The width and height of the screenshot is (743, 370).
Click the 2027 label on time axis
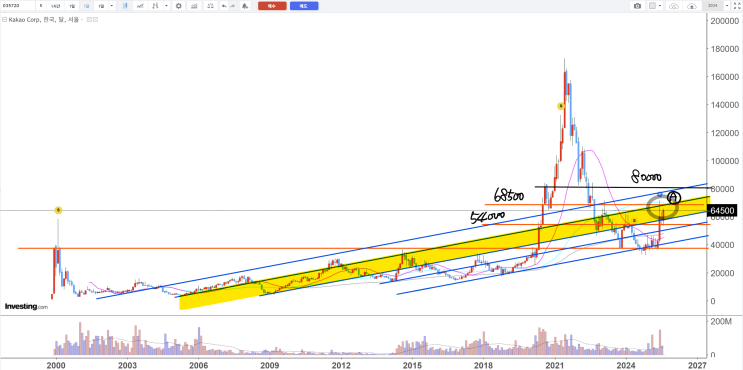(x=698, y=365)
